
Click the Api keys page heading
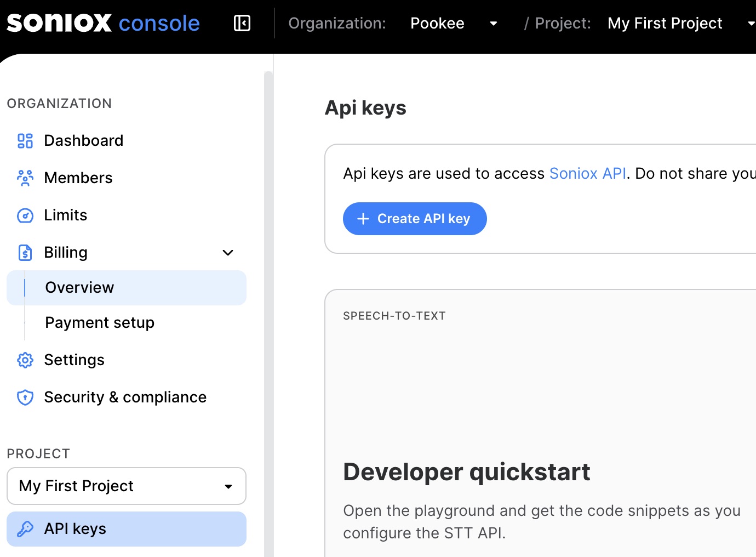coord(365,108)
